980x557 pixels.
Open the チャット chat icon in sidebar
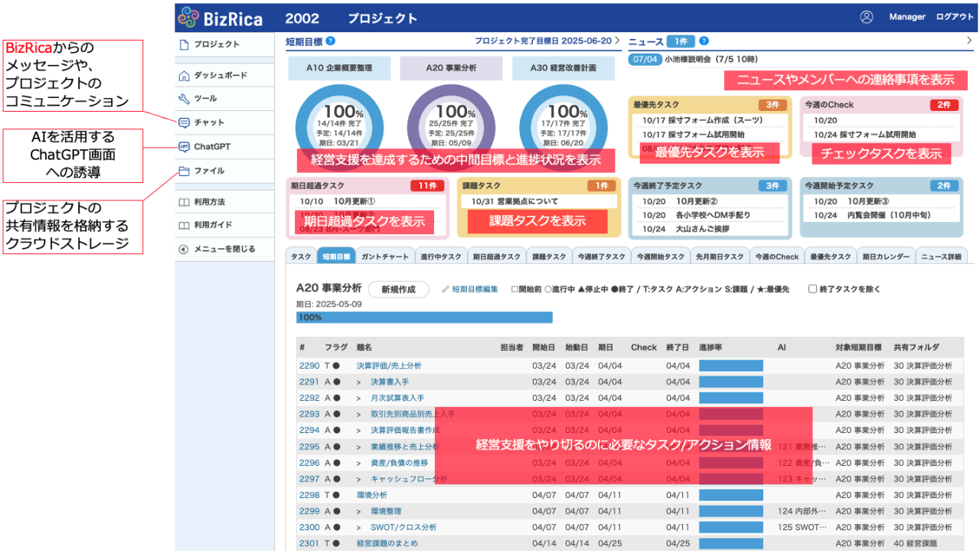pos(184,122)
